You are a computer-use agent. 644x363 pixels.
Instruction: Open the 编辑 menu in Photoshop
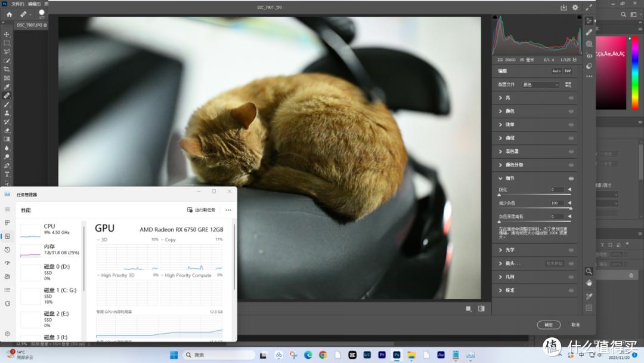34,4
